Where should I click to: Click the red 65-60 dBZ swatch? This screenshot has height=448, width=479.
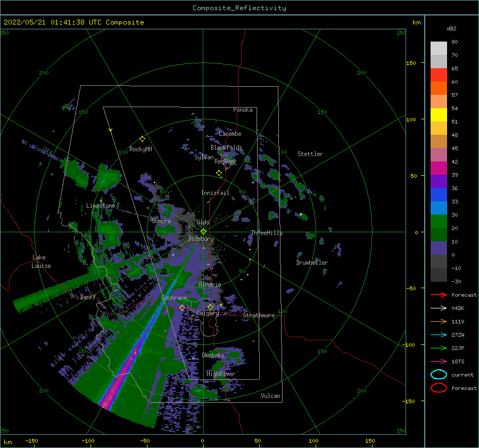click(439, 75)
